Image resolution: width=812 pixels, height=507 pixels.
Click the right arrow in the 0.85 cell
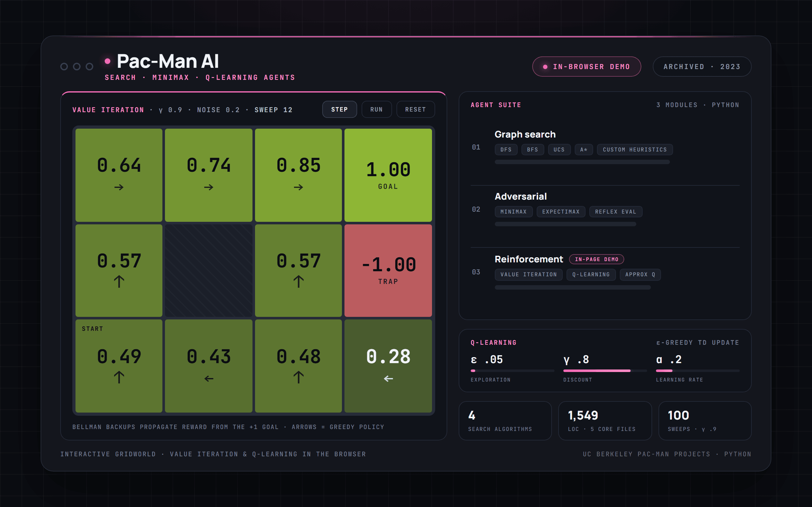tap(298, 187)
